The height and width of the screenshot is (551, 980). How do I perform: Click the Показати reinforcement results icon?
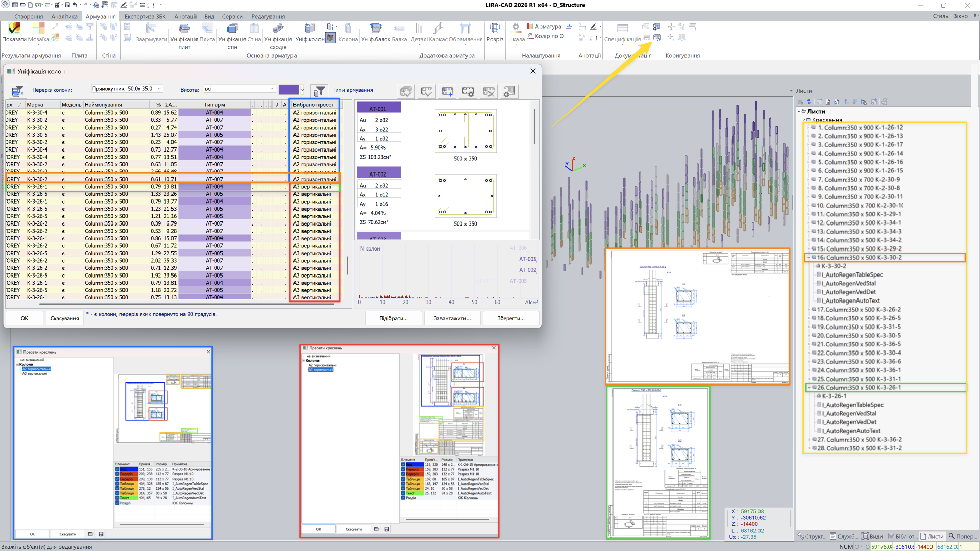[x=14, y=29]
